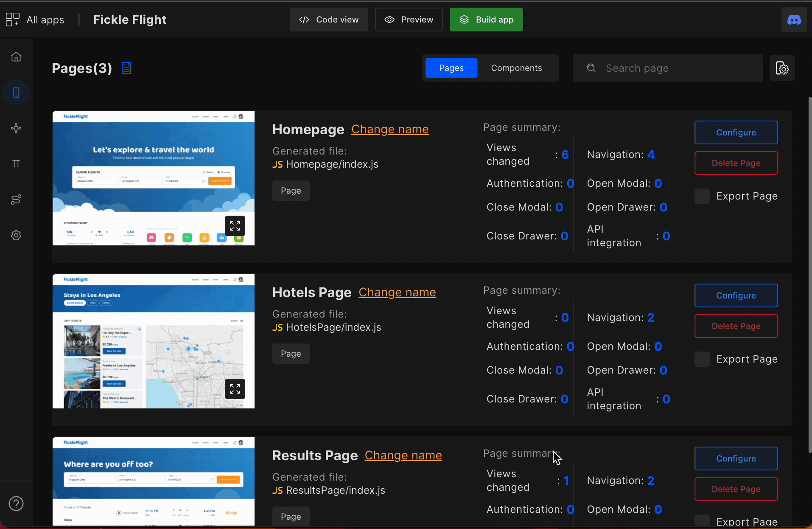The height and width of the screenshot is (529, 812).
Task: Click the Fickle Flight app title
Action: (129, 20)
